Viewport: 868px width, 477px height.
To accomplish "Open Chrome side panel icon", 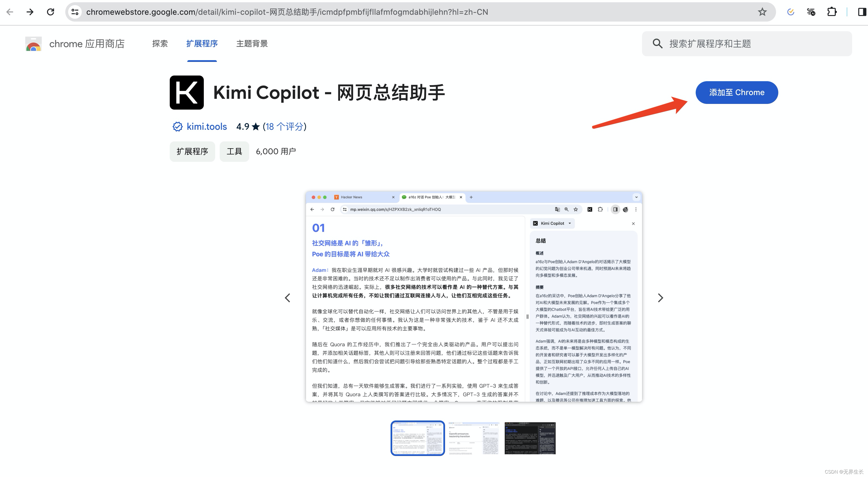I will click(862, 12).
